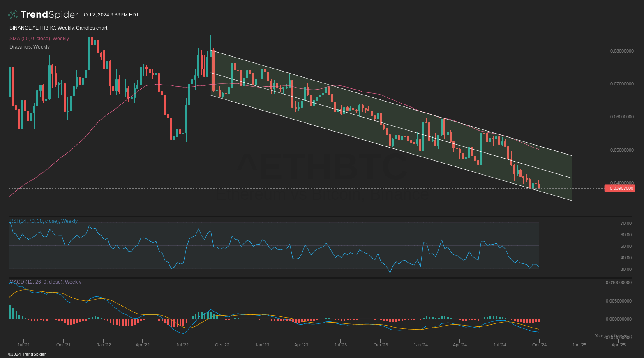Screen dimensions: 644x358
Task: Select the BINANCE:^ETHBTC Weekly chart title
Action: coord(58,28)
